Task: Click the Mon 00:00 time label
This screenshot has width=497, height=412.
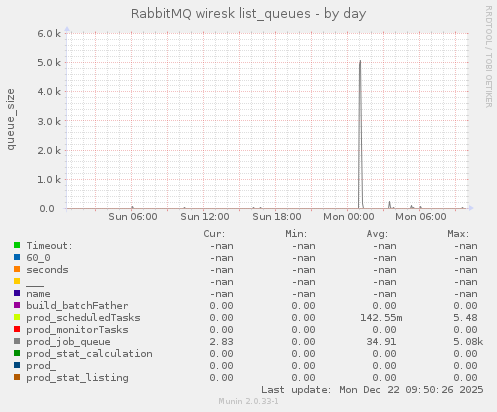Action: 349,217
